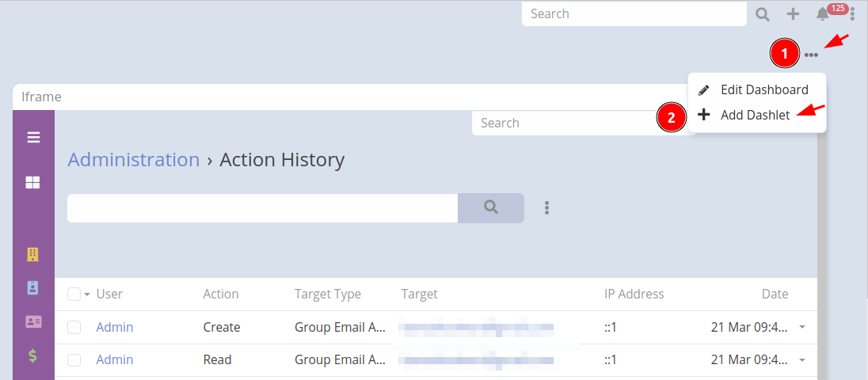
Task: Open the blue ID badge icon in sidebar
Action: (x=33, y=287)
